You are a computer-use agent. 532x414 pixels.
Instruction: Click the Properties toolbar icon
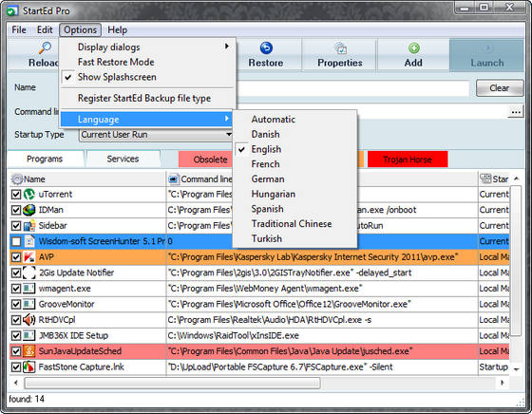pyautogui.click(x=340, y=48)
